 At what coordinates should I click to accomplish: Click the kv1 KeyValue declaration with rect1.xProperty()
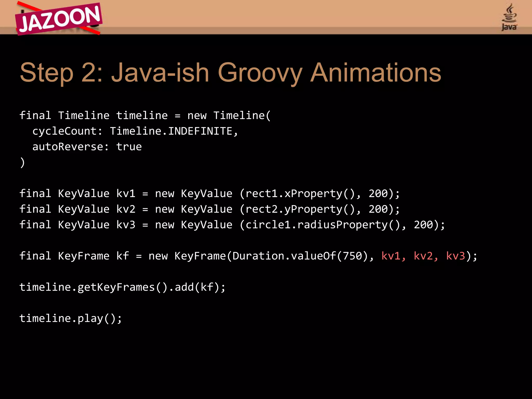[x=210, y=194]
